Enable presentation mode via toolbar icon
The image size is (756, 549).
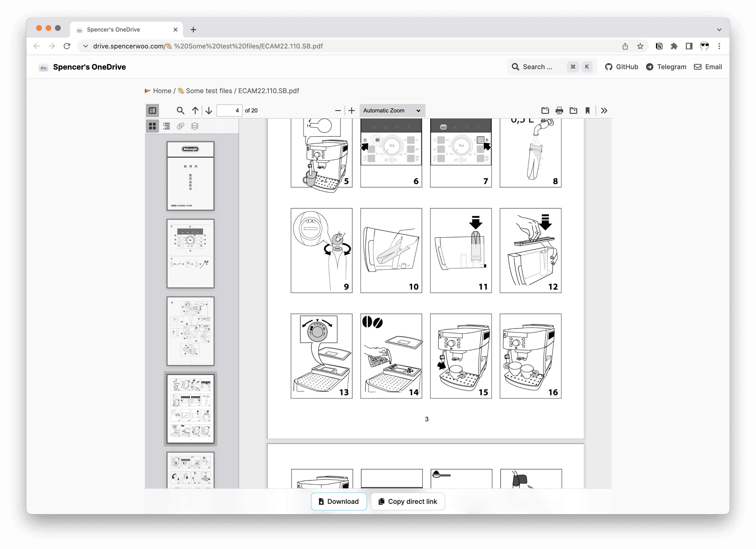pos(604,110)
